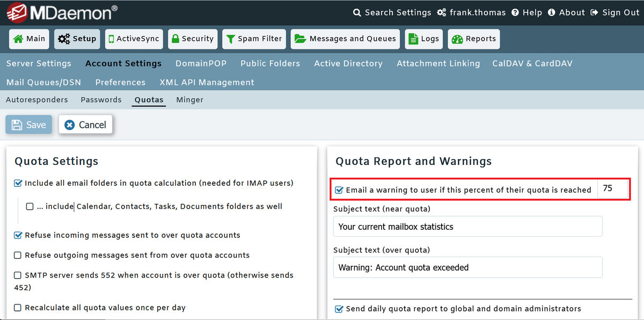Click the Cancel X circle icon
The height and width of the screenshot is (320, 644).
click(69, 125)
